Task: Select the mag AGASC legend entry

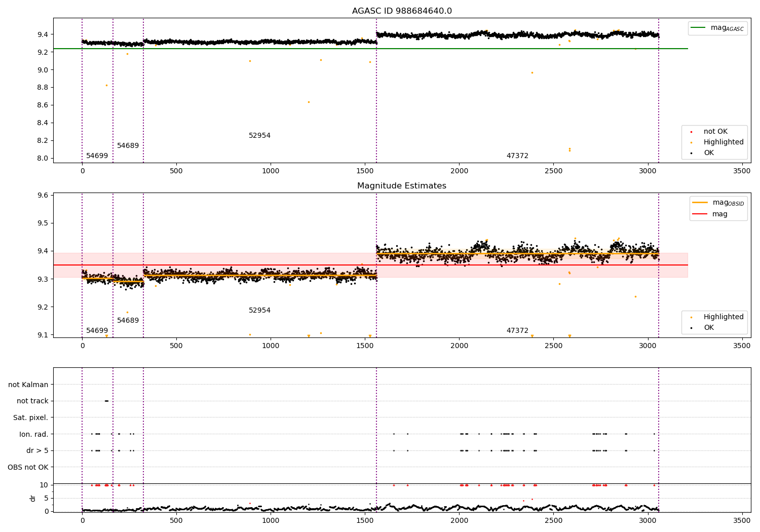Action: tap(717, 28)
